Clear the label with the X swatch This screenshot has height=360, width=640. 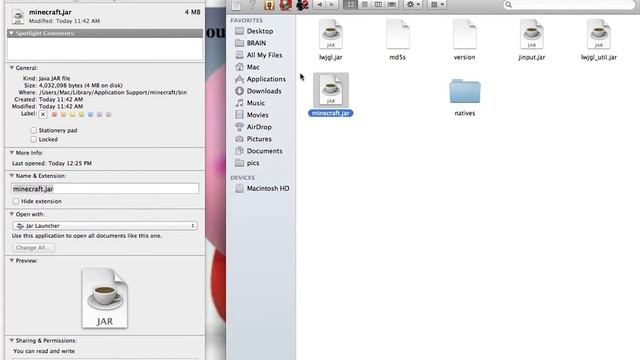pos(43,115)
